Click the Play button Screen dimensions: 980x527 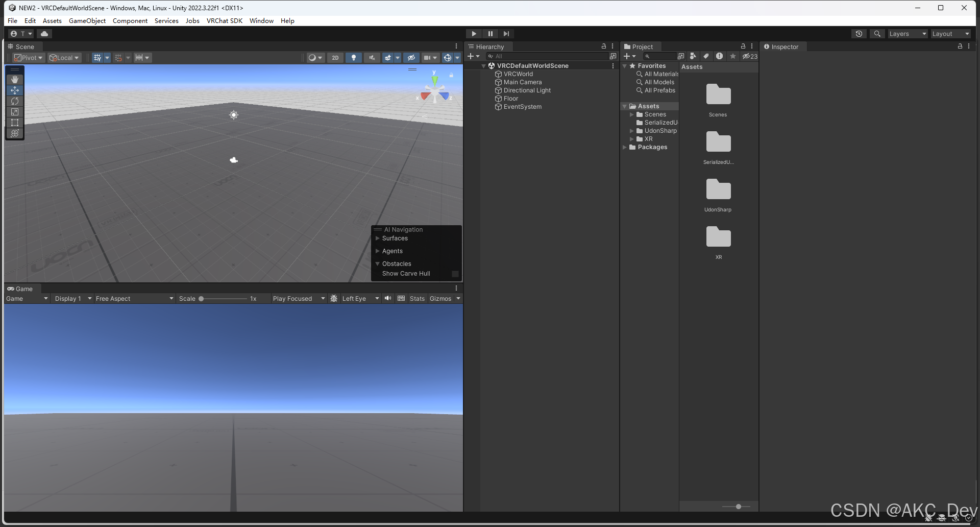coord(474,34)
